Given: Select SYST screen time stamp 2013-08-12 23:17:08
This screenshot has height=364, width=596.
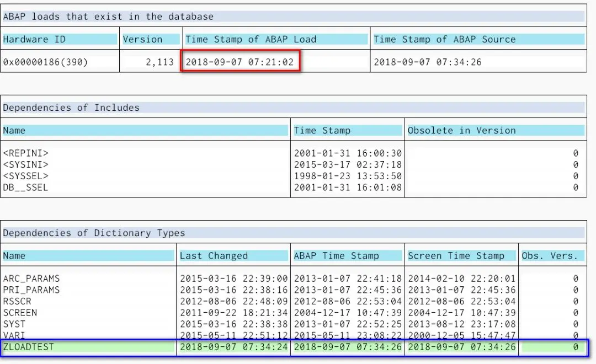Looking at the screenshot, I should [462, 324].
